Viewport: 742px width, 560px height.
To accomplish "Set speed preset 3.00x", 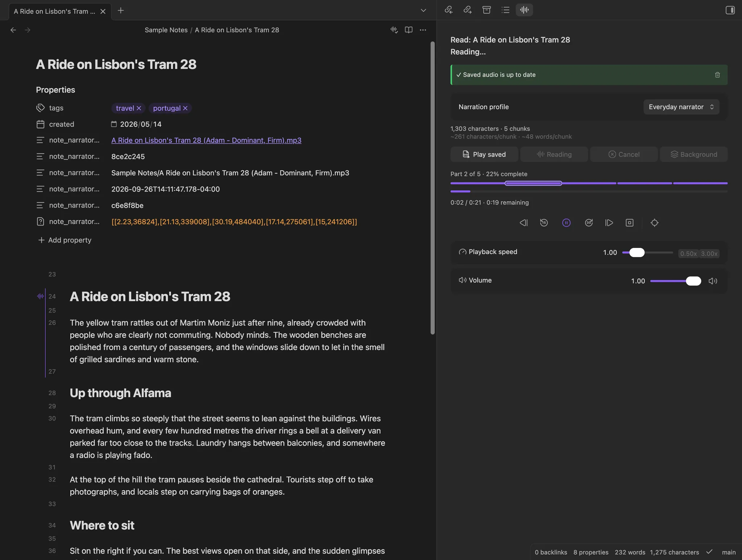I will click(709, 254).
